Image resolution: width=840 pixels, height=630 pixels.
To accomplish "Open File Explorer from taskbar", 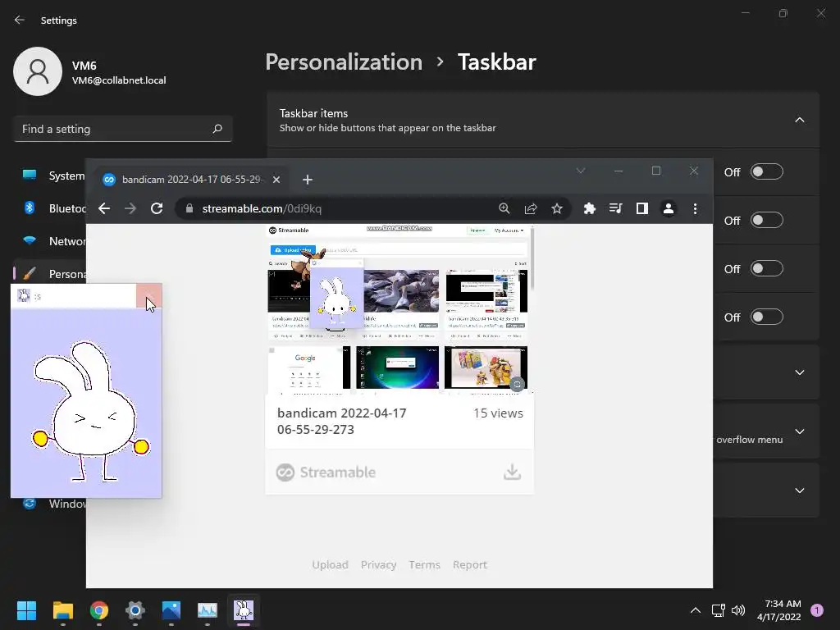I will [x=62, y=610].
